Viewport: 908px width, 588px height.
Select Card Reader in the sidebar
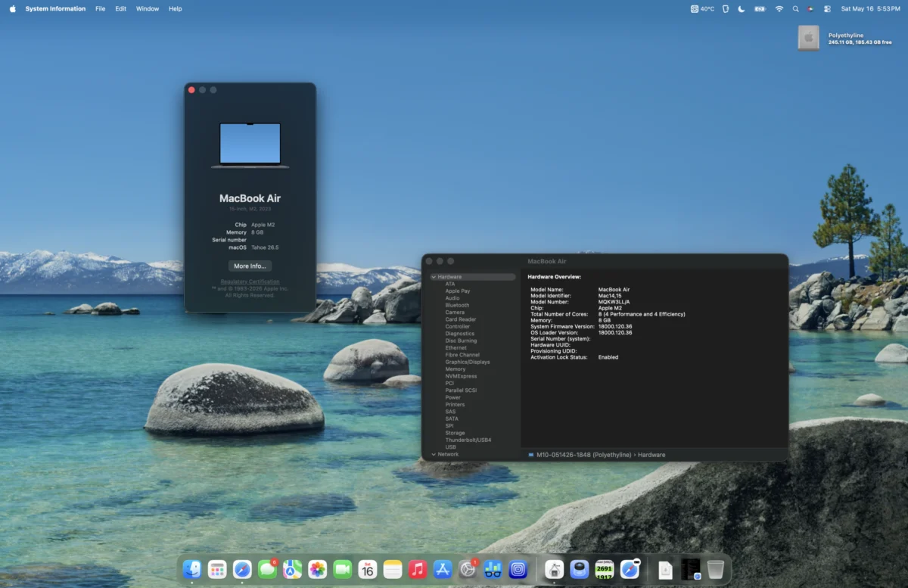point(461,319)
